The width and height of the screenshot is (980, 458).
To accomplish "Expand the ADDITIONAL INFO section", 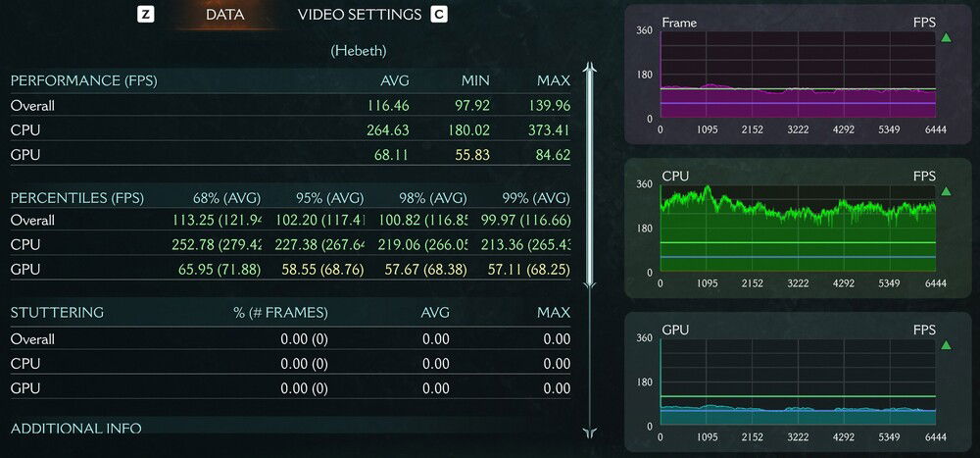I will (x=76, y=429).
